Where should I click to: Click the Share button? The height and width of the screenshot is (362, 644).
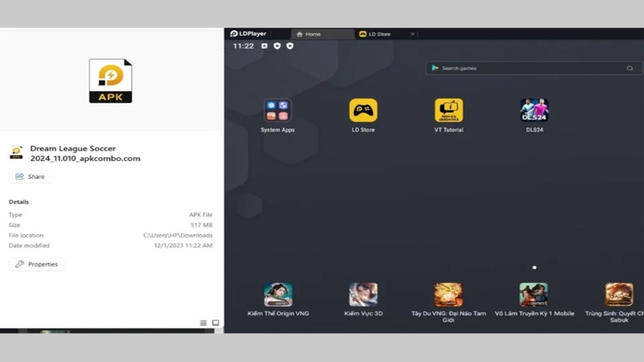(x=30, y=176)
